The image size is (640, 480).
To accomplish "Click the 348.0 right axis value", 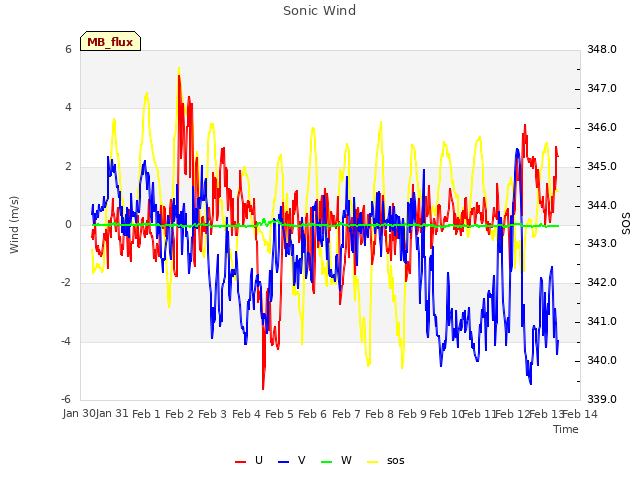I will [602, 49].
